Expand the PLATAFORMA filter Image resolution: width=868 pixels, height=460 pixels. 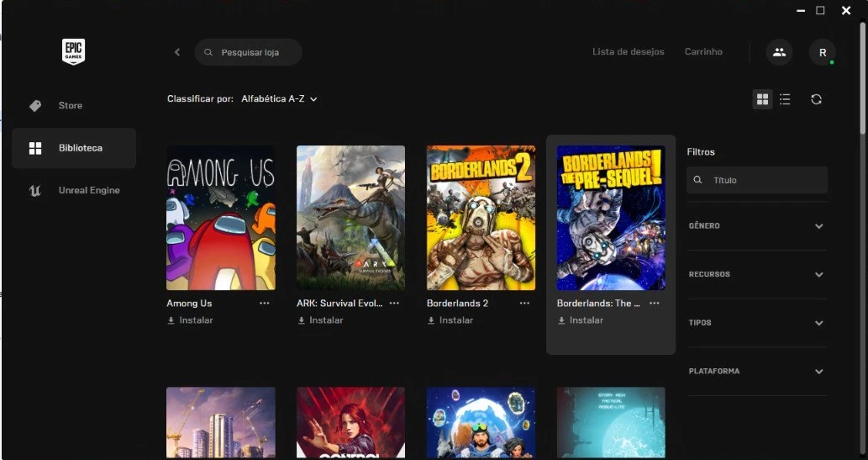757,372
